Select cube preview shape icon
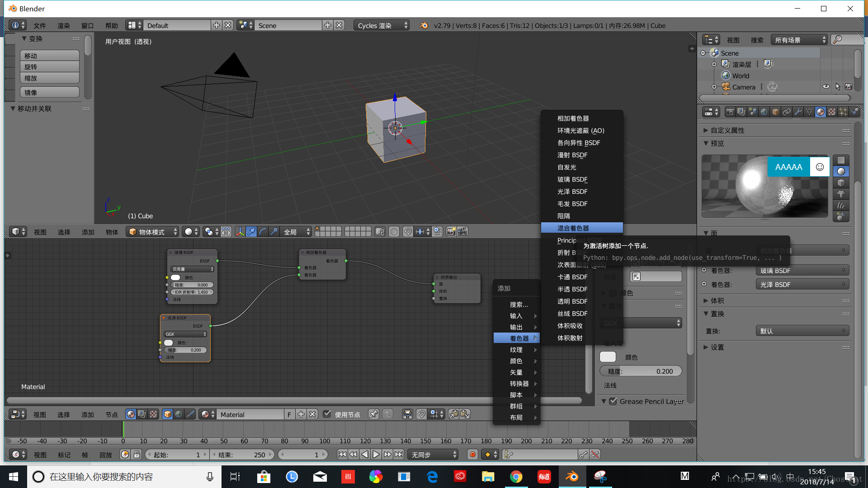This screenshot has width=868, height=488. point(841,183)
